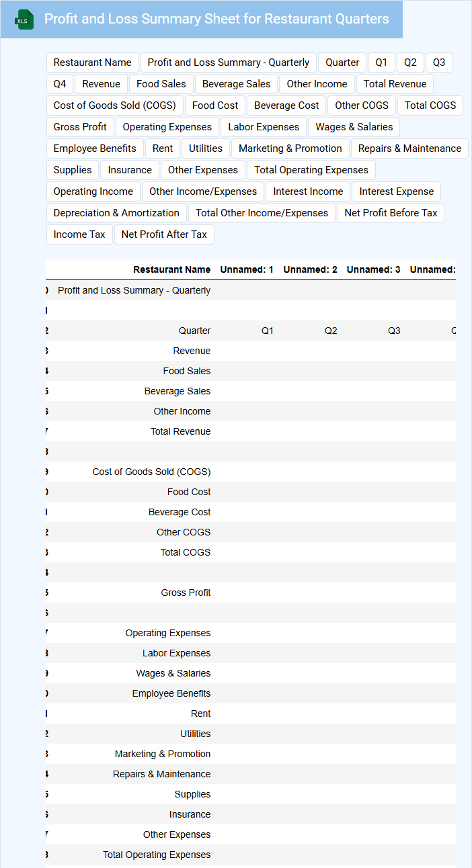
Task: Choose the Insurance tag chip
Action: click(130, 170)
